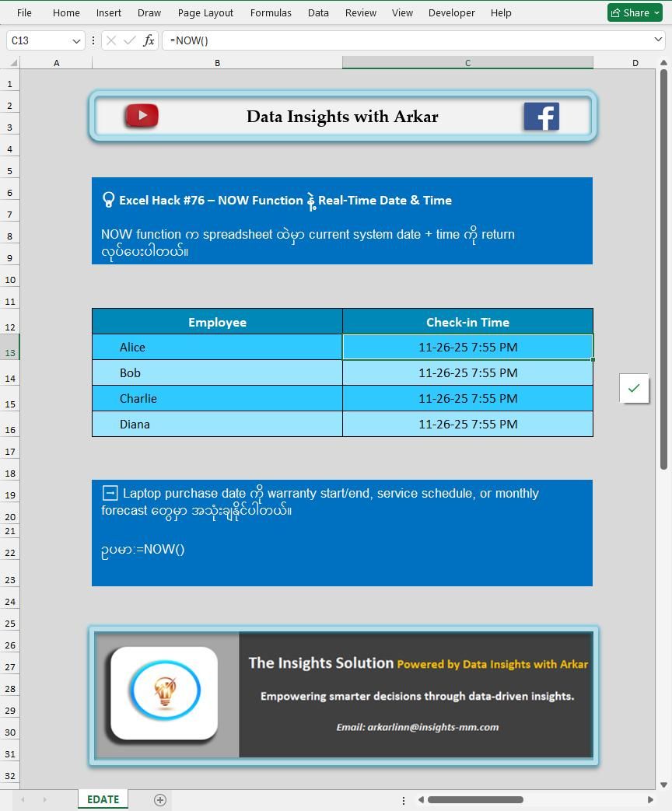Confirm formula with Enter checkmark icon
The height and width of the screenshot is (811, 672).
[130, 40]
